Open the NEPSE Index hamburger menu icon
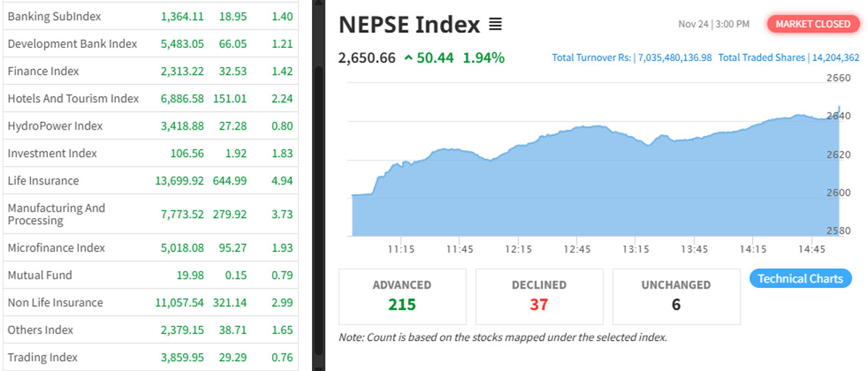This screenshot has width=868, height=371. click(x=495, y=25)
